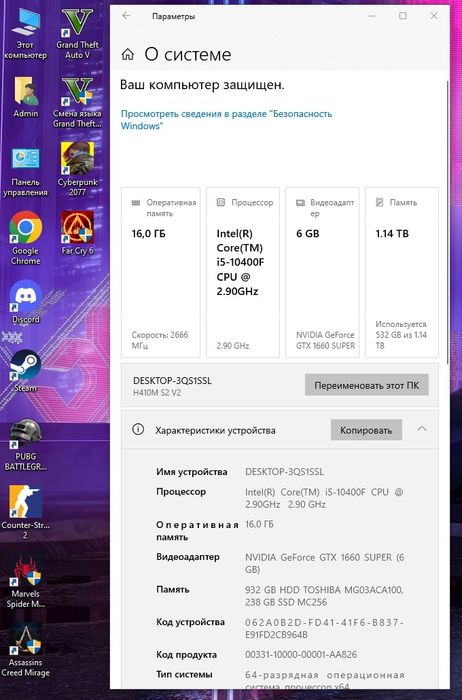Click 'Используется 532 GB' usage text
Image resolution: width=462 pixels, height=700 pixels.
(x=401, y=334)
